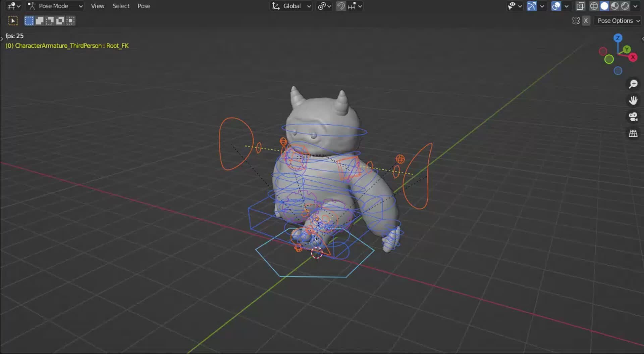Click the Z axis on the navigation gizmo

(618, 38)
